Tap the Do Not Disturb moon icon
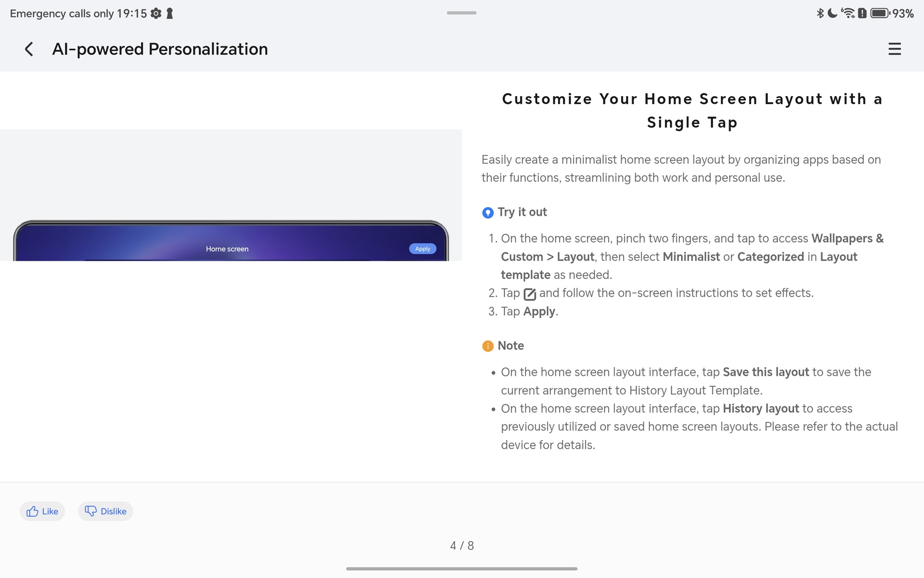The image size is (924, 578). 833,13
